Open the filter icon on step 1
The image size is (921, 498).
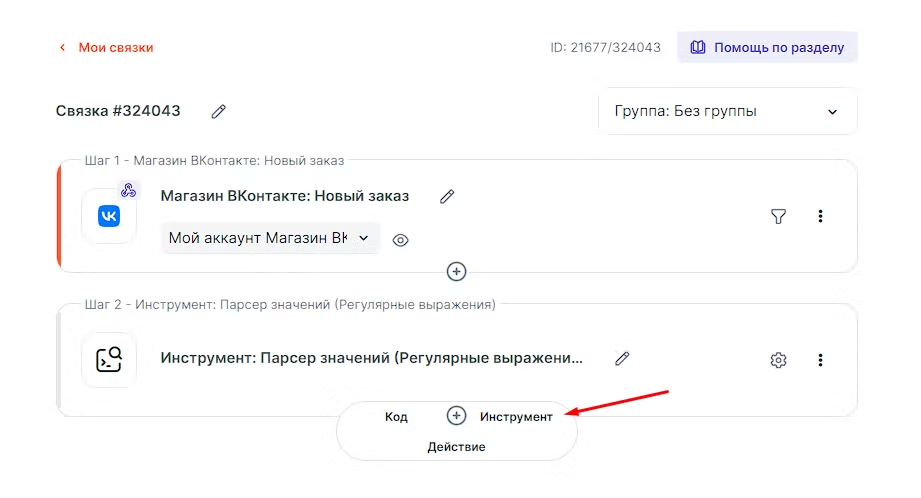click(778, 216)
